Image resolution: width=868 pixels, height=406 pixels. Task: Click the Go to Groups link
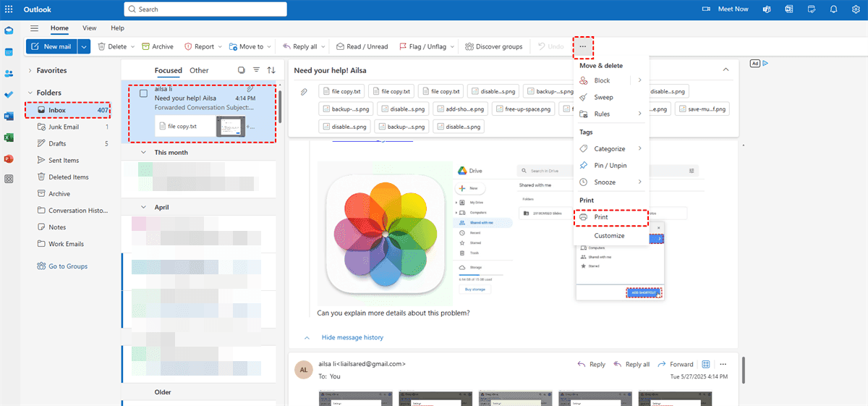click(68, 266)
